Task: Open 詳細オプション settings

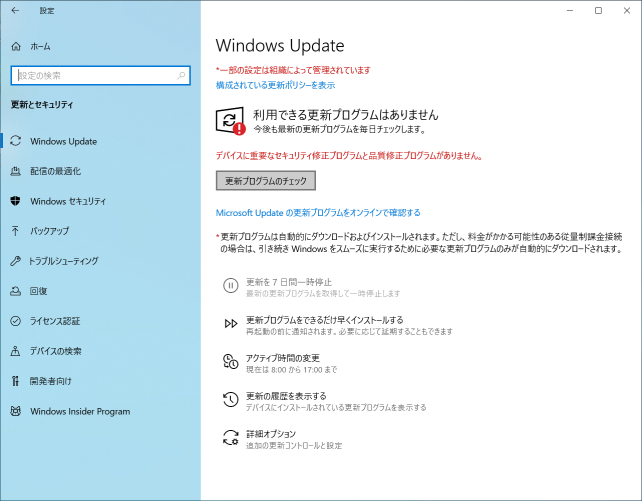Action: pos(271,434)
